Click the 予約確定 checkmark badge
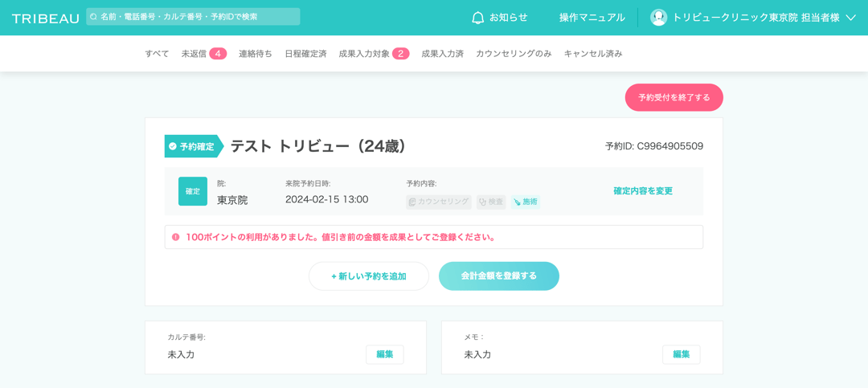The image size is (868, 388). [173, 146]
